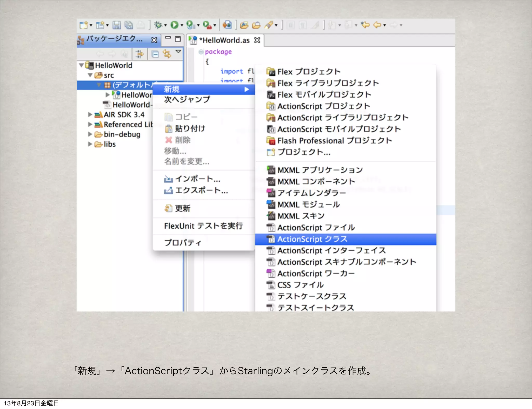Click the New wizard toolbar icon
532x409 pixels.
84,25
